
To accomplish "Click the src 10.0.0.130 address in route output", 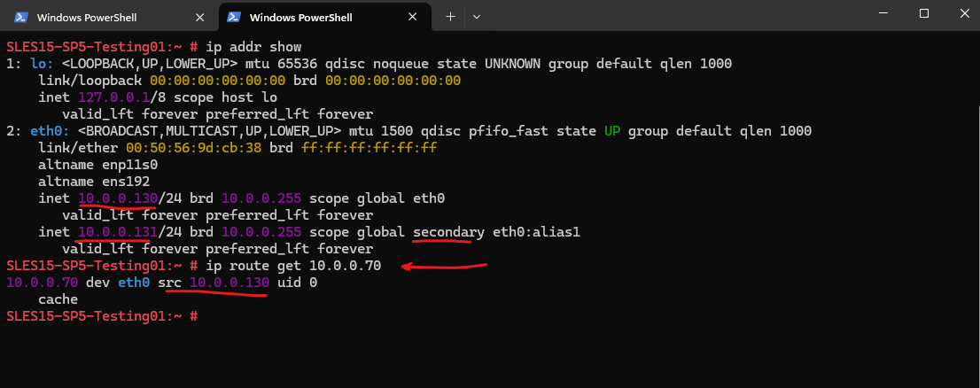I will [x=229, y=283].
